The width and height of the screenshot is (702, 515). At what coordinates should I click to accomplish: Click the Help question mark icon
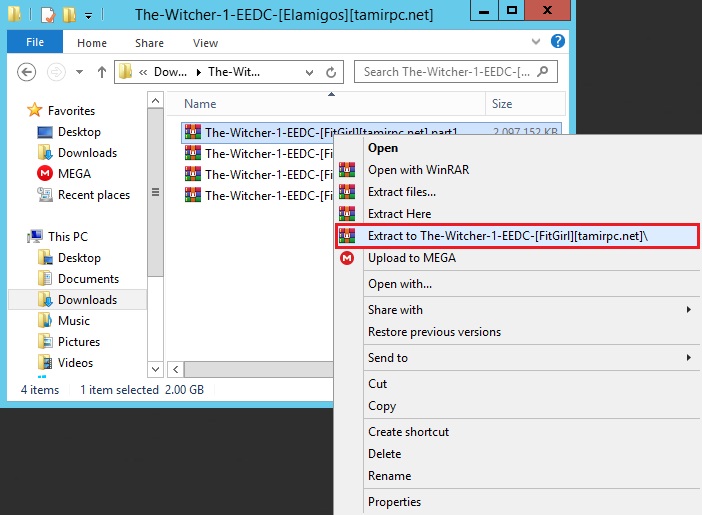pos(557,42)
